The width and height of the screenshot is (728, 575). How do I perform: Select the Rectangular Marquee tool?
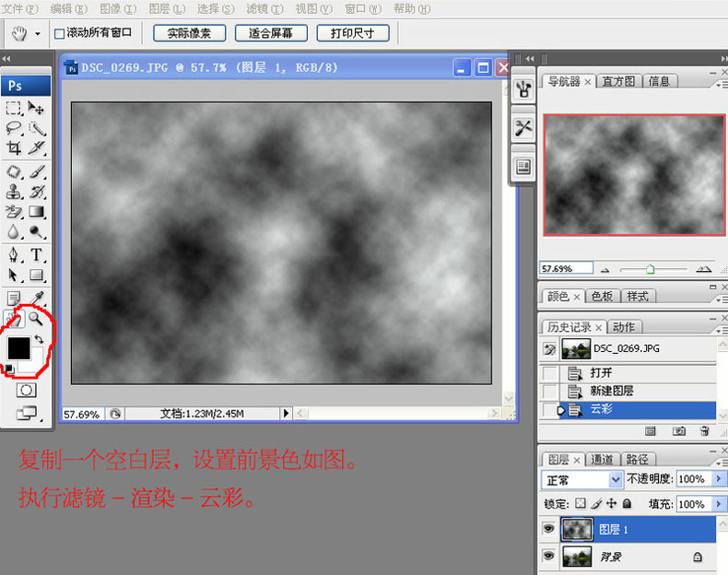click(14, 108)
